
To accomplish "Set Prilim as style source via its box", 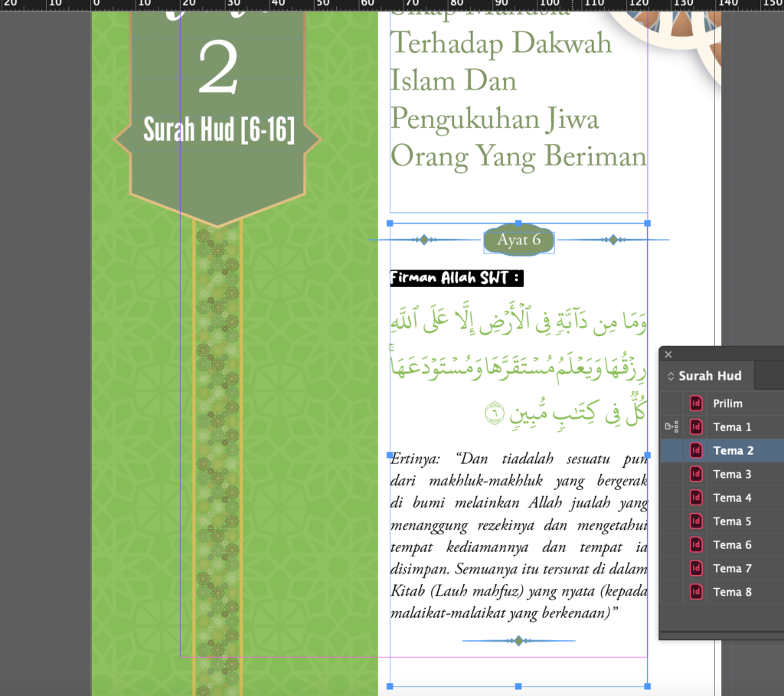I will [x=671, y=404].
